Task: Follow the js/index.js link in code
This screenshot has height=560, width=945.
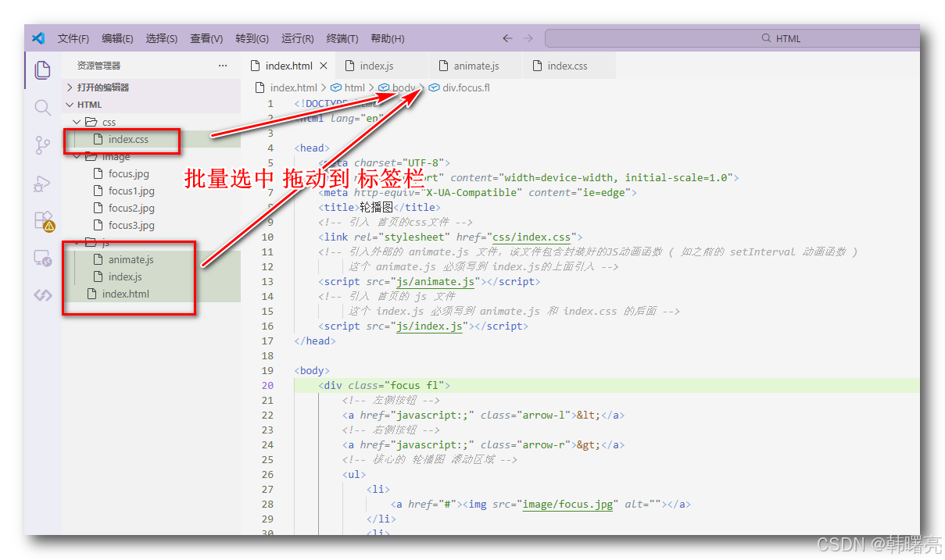Action: point(428,326)
